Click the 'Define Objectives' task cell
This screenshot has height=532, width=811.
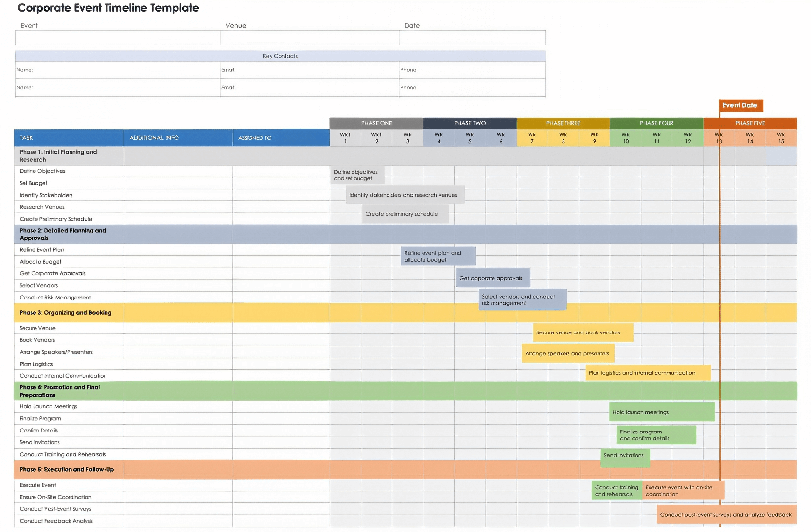click(x=69, y=171)
